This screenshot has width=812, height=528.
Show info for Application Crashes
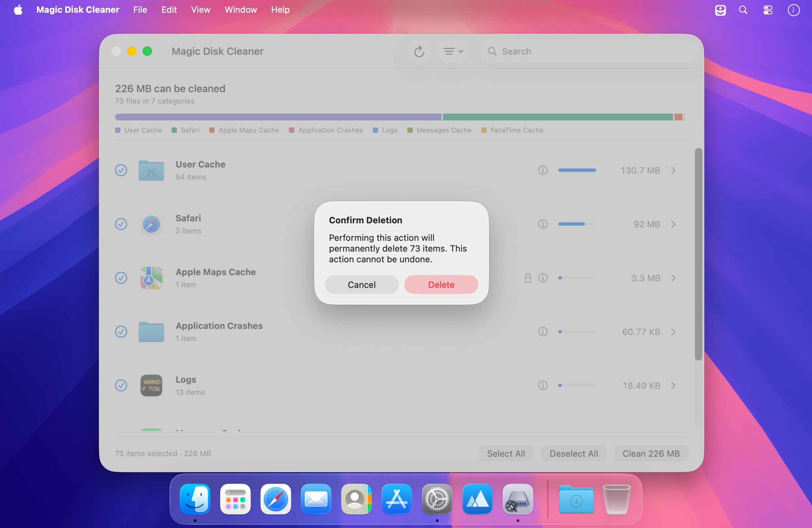pos(543,332)
